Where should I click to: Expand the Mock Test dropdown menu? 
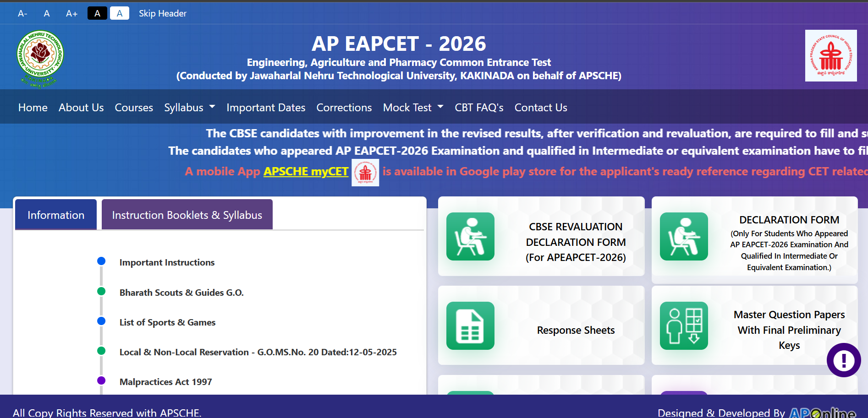(x=413, y=108)
